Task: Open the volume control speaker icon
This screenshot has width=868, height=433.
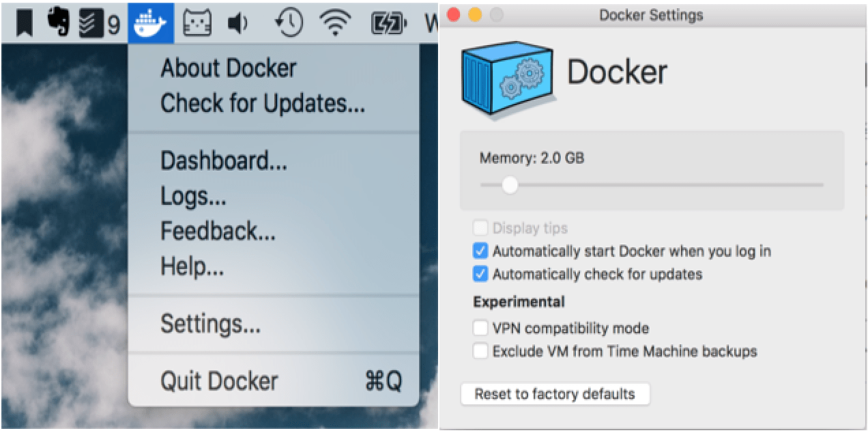Action: coord(235,20)
